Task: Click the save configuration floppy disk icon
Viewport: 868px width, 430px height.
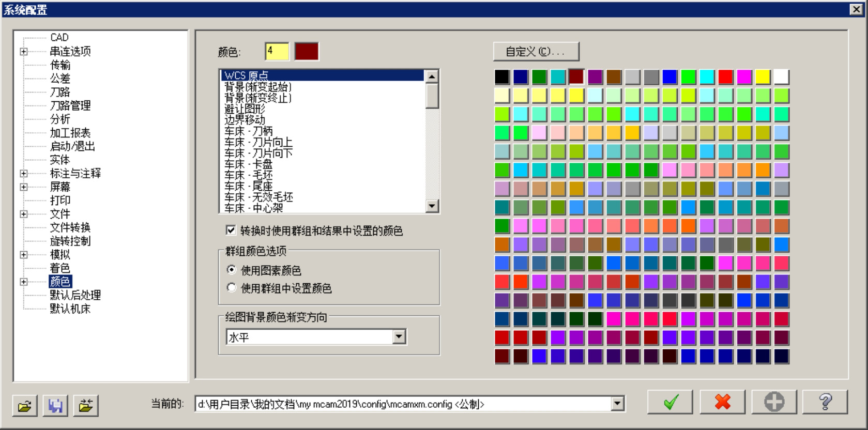Action: click(x=55, y=406)
